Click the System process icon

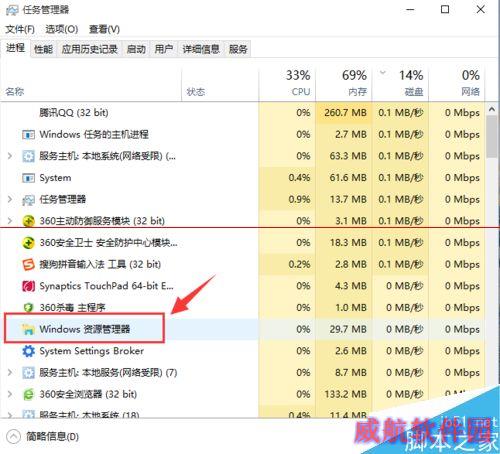click(x=28, y=178)
